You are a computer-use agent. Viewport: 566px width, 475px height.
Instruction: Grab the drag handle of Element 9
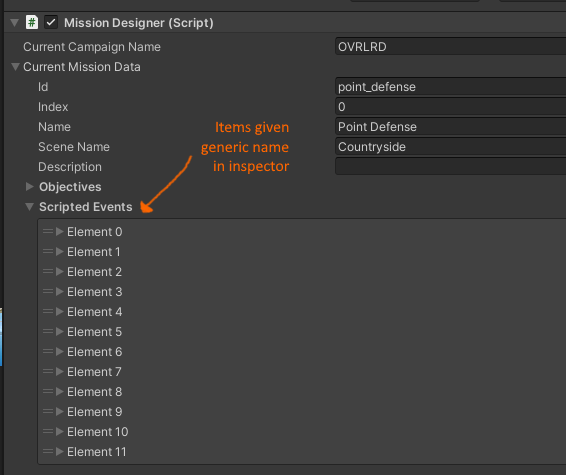[48, 411]
